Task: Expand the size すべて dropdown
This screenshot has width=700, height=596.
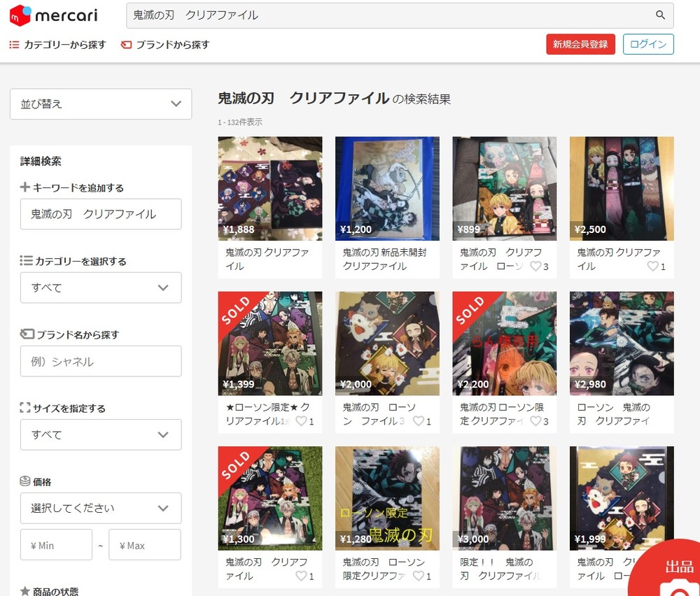Action: (x=101, y=434)
